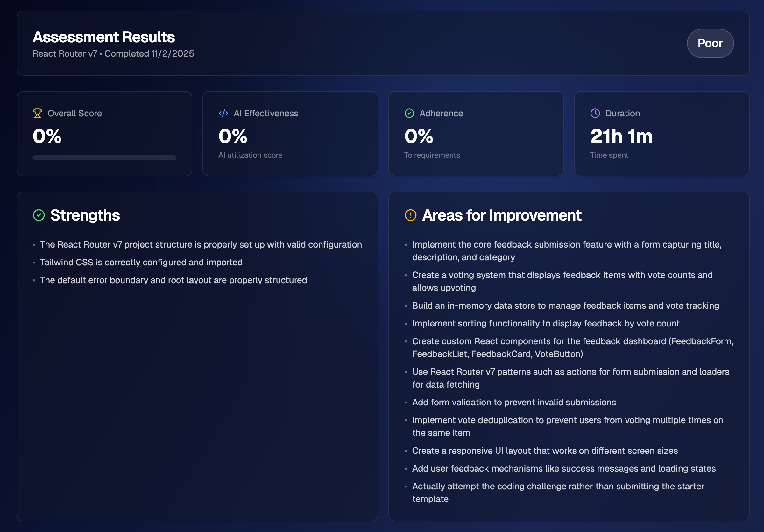Click the Overall Score progress bar

(104, 158)
